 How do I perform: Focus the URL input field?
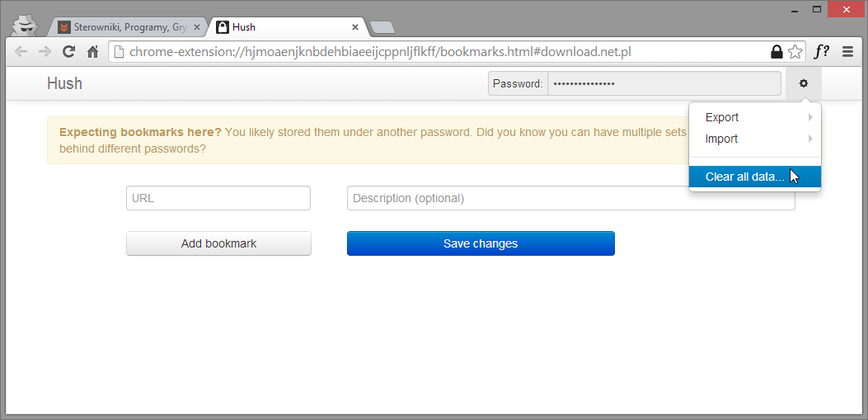click(218, 198)
